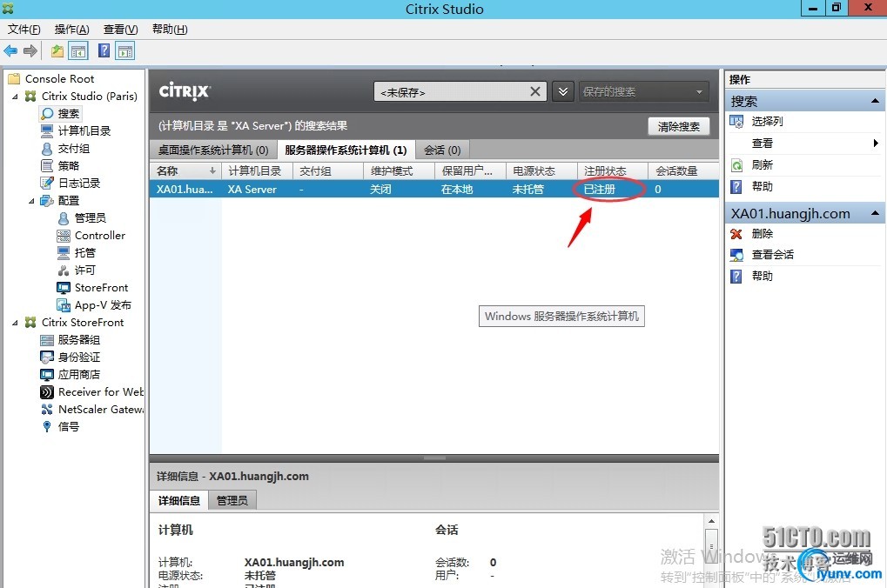Open the 文件(F) menu
The height and width of the screenshot is (588, 887).
click(24, 30)
